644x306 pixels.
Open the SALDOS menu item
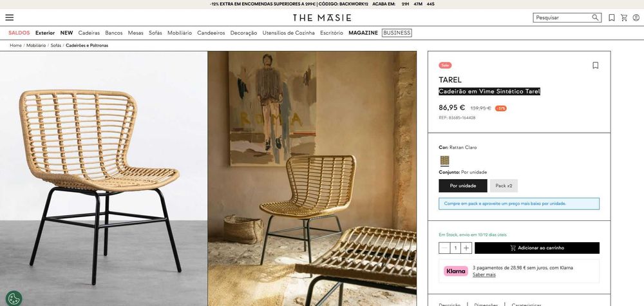point(19,33)
